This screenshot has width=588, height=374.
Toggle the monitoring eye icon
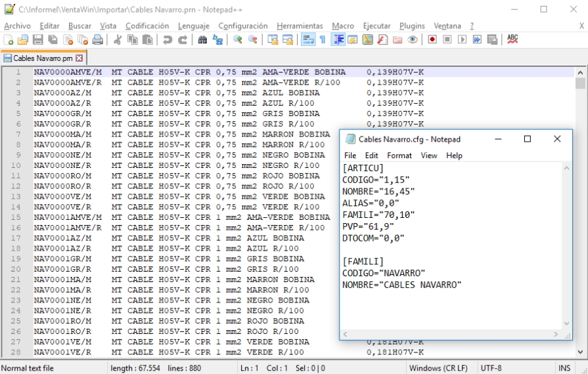413,39
